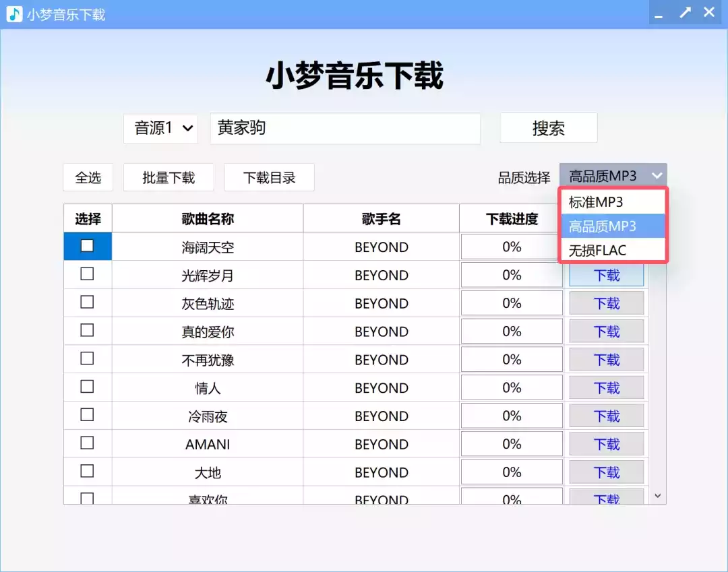Start 批量下载 batch download
This screenshot has height=572, width=728.
(169, 177)
